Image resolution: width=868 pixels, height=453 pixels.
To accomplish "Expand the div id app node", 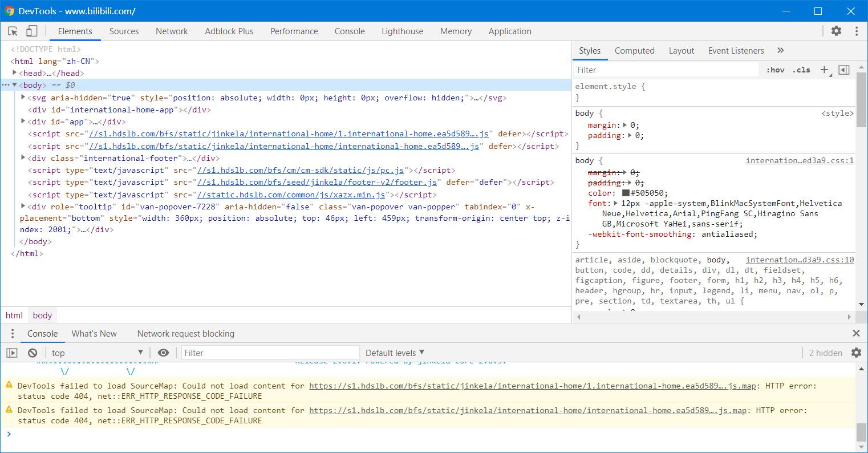I will [x=23, y=121].
